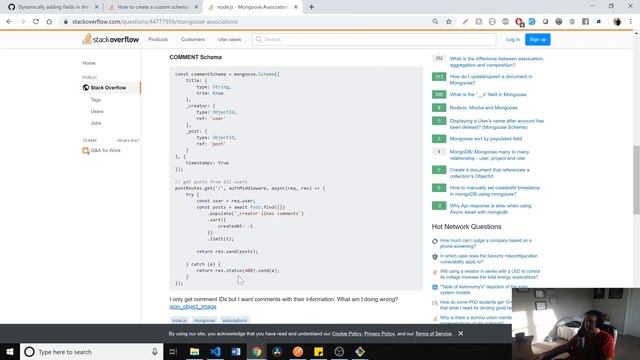This screenshot has width=640, height=360.
Task: Close the GitHub Dynamically adding fields tab
Action: coord(96,7)
